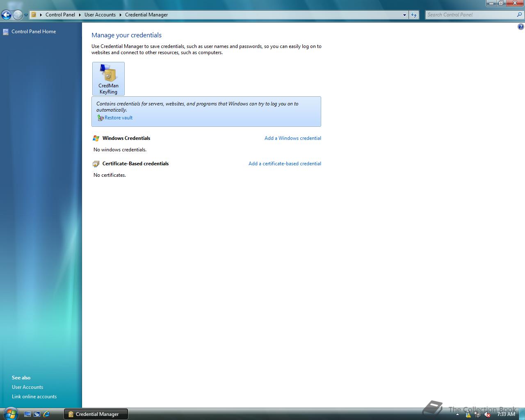The image size is (525, 420).
Task: Select the CredMan KeyRing vault
Action: click(108, 79)
